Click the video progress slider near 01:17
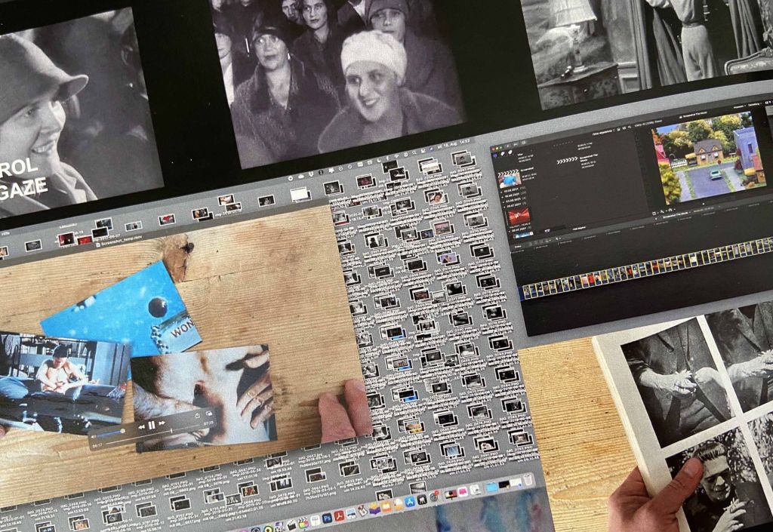Viewport: 773px width, 532px height. pyautogui.click(x=171, y=430)
